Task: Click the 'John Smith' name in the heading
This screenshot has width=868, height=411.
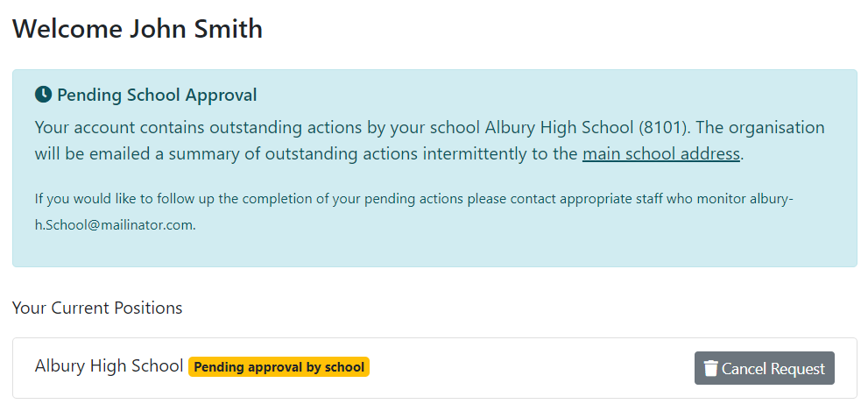Action: click(x=196, y=29)
